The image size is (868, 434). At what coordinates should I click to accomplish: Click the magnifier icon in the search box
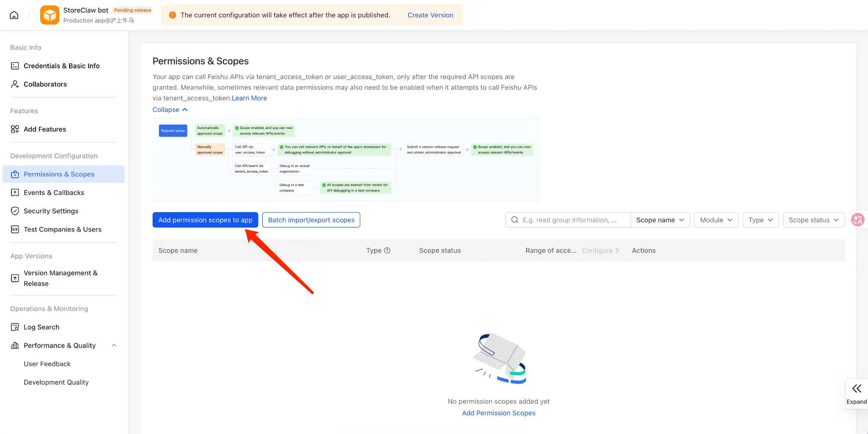click(515, 220)
